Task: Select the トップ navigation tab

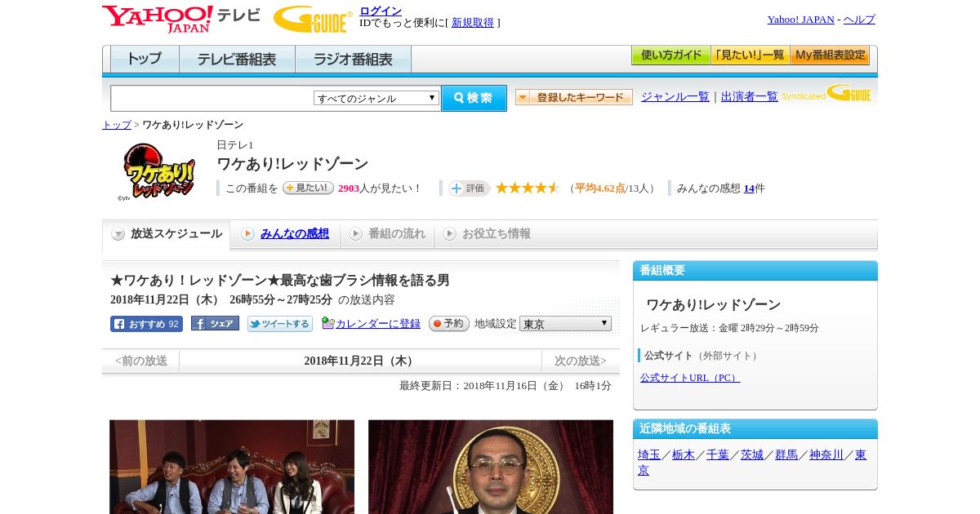Action: [x=145, y=60]
